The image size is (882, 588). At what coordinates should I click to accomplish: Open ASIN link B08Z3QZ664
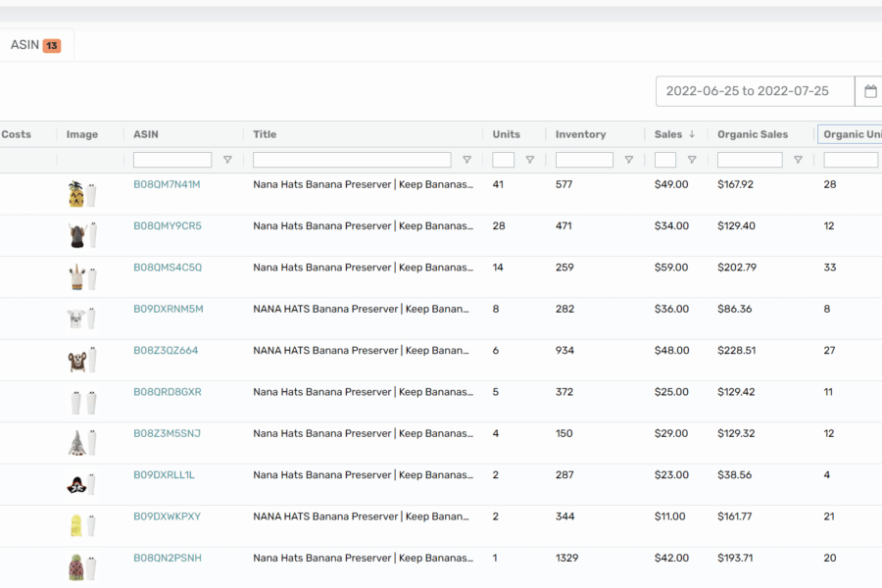click(x=166, y=351)
